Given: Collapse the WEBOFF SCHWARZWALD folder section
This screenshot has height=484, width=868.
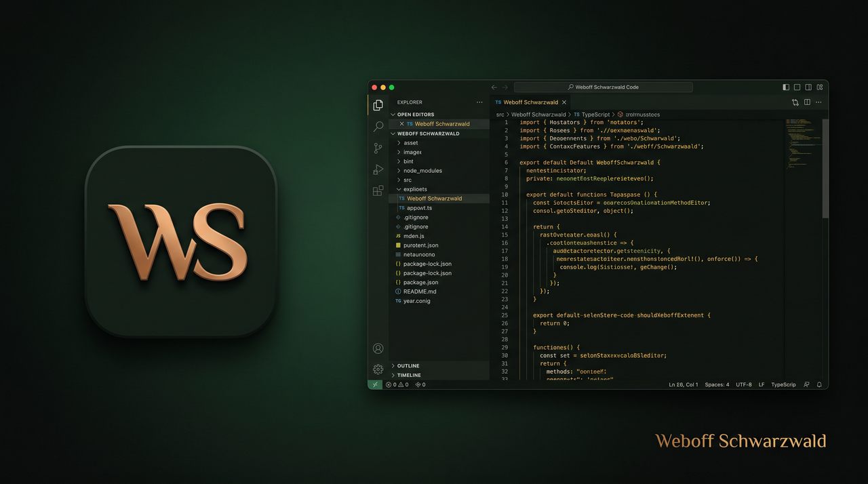Looking at the screenshot, I should pos(393,134).
